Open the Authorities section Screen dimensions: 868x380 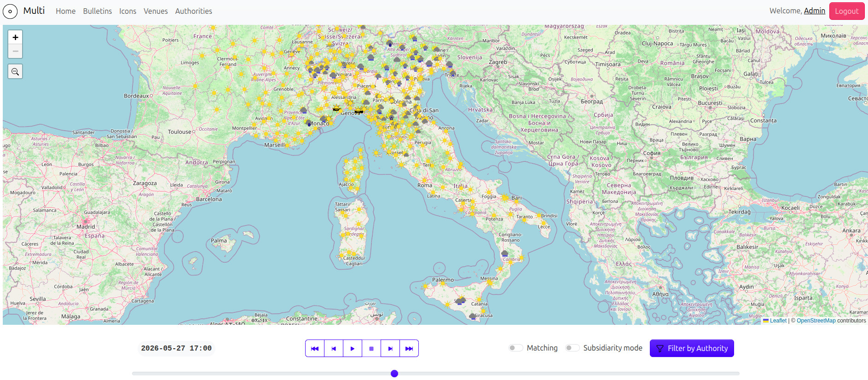point(194,11)
